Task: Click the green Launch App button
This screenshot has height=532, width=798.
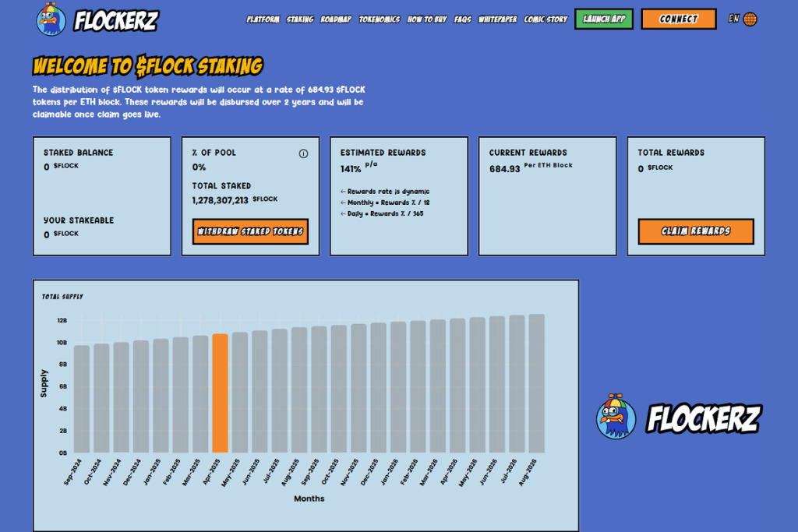Action: click(x=604, y=19)
